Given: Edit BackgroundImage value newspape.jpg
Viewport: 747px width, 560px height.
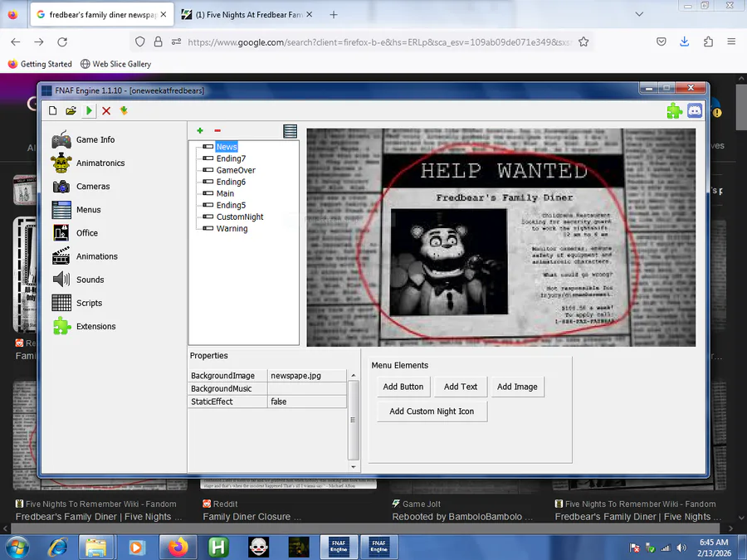Looking at the screenshot, I should [x=307, y=376].
